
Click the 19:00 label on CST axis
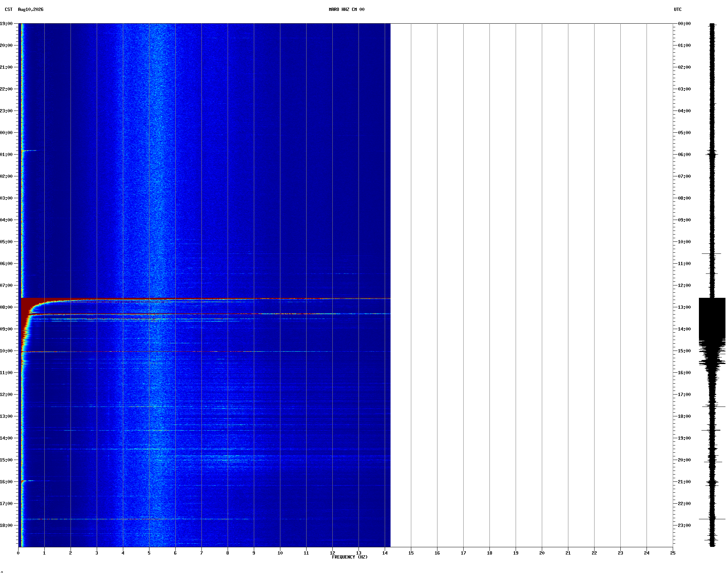[x=6, y=24]
